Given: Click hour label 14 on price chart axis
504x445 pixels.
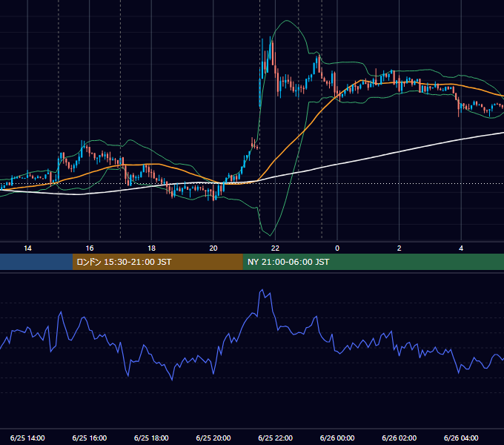Looking at the screenshot, I should pos(27,248).
